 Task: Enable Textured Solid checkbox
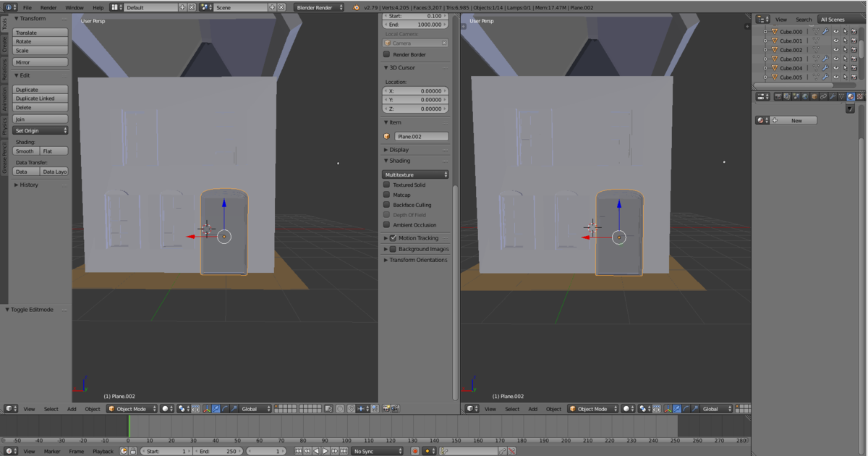387,185
